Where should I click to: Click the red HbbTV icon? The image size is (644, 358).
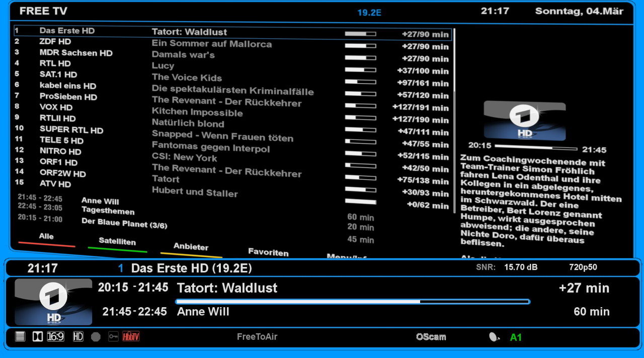point(131,336)
